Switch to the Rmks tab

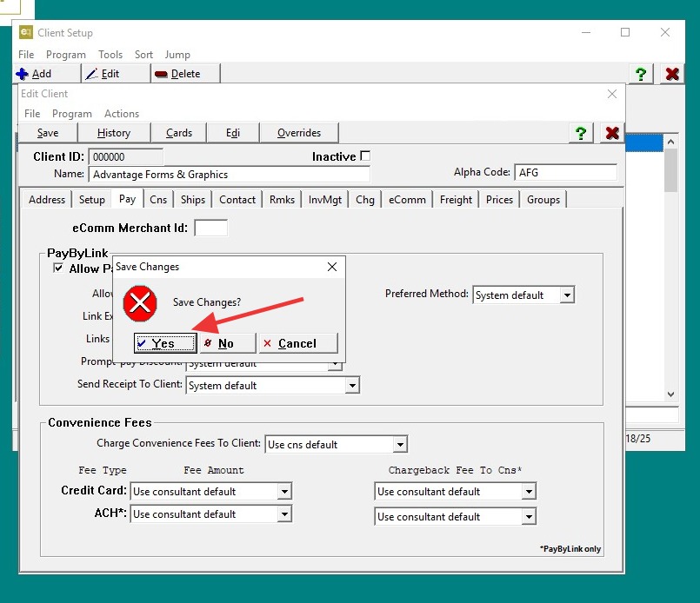tap(282, 199)
